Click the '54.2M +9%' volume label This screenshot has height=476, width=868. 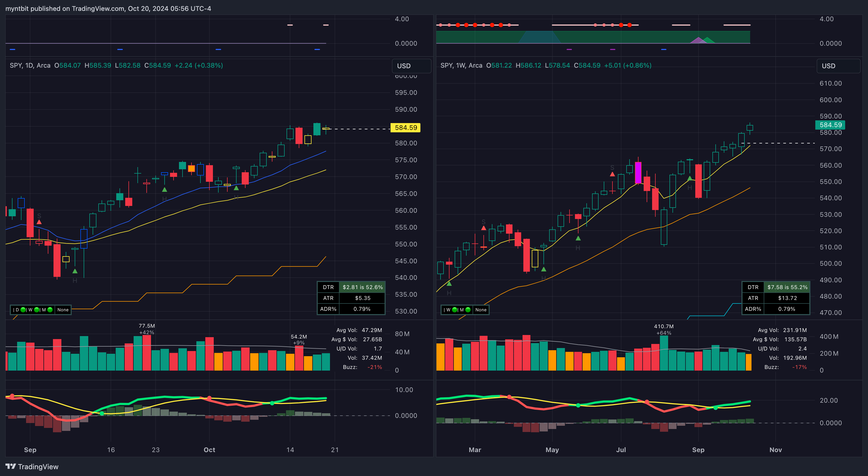(298, 340)
